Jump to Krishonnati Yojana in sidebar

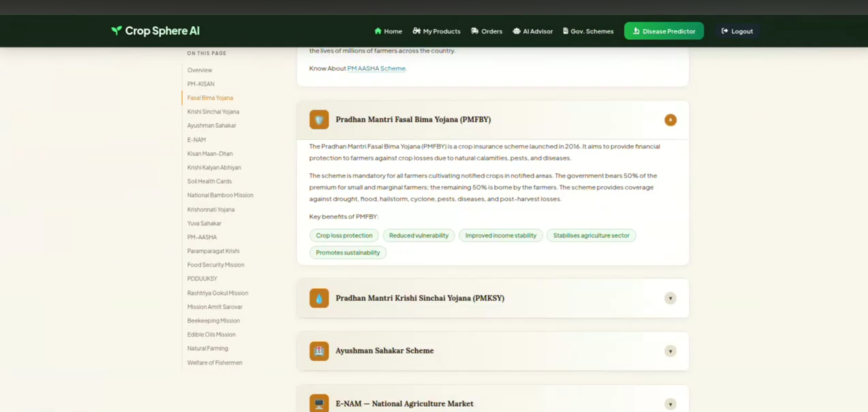point(211,209)
